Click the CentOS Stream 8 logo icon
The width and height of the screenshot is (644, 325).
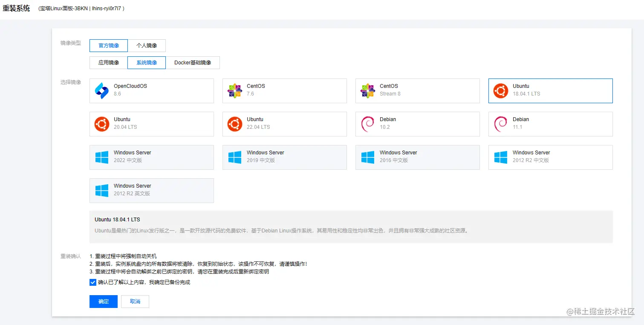[368, 91]
